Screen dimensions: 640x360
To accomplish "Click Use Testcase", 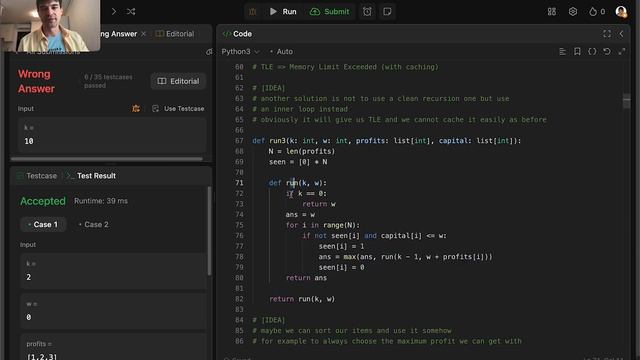I will [x=178, y=109].
